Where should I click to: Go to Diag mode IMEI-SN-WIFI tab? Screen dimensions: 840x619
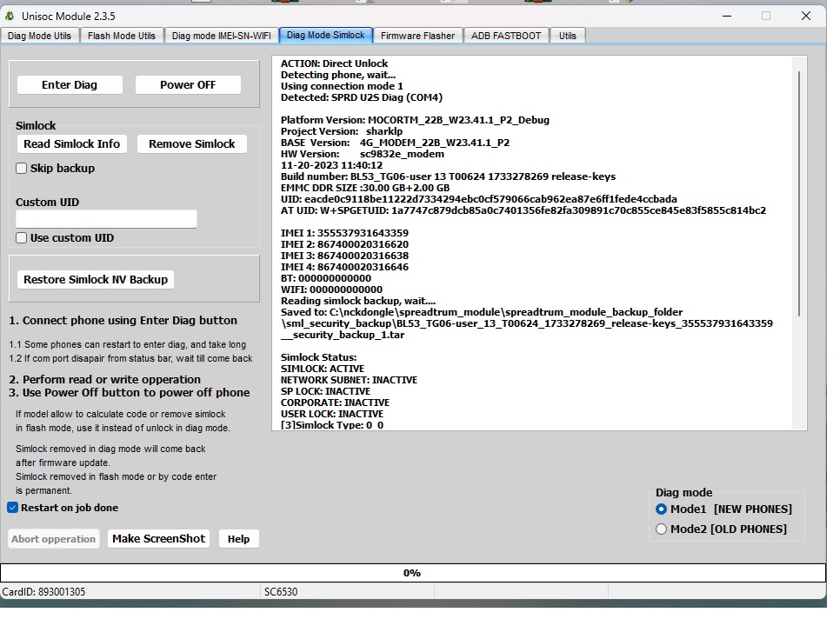222,36
